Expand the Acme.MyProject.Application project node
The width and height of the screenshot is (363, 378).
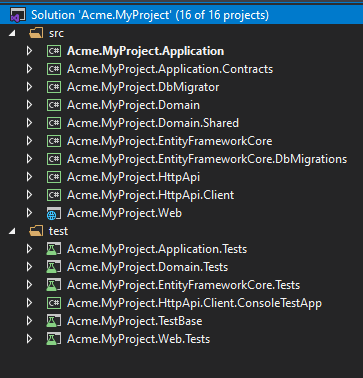[30, 51]
